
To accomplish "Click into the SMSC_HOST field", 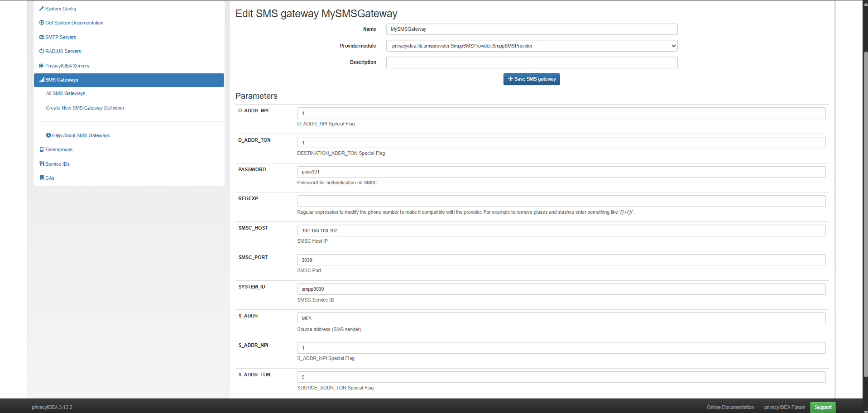I will (x=561, y=231).
